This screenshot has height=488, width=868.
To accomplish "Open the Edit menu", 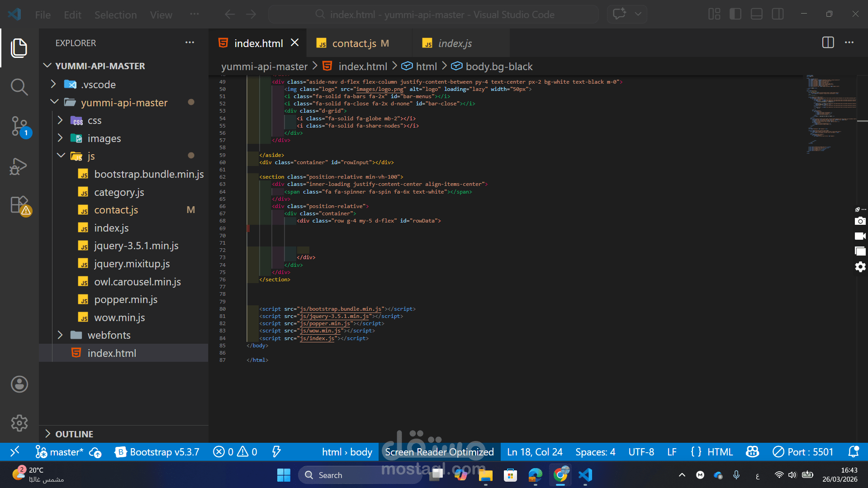I will 72,15.
